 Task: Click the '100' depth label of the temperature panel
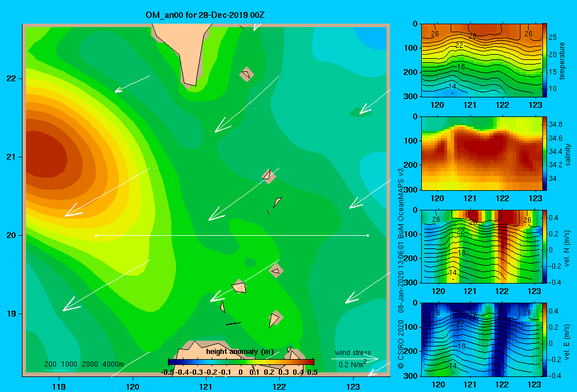pyautogui.click(x=410, y=48)
